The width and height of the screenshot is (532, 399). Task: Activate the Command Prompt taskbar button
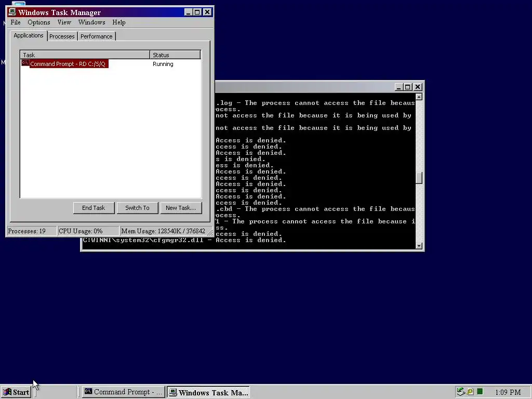[124, 392]
